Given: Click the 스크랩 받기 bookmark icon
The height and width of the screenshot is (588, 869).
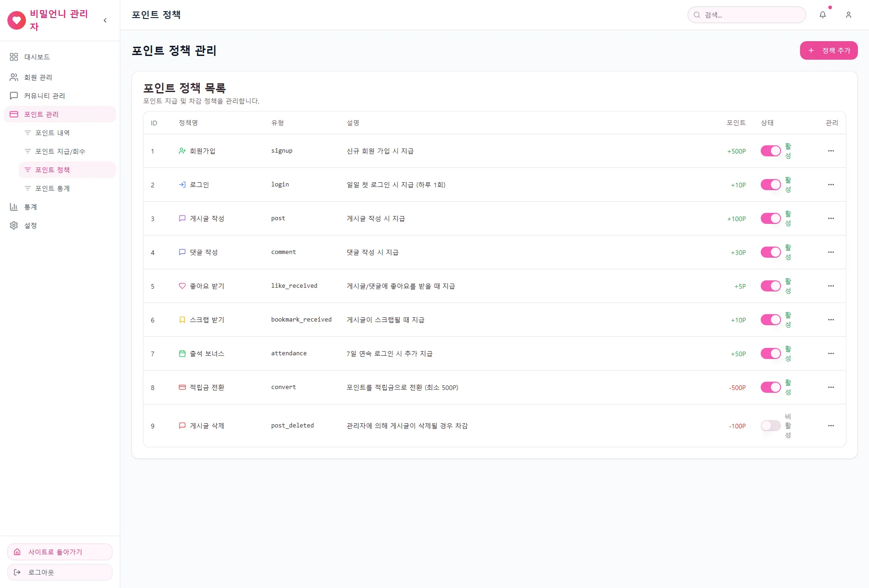Looking at the screenshot, I should (x=182, y=320).
